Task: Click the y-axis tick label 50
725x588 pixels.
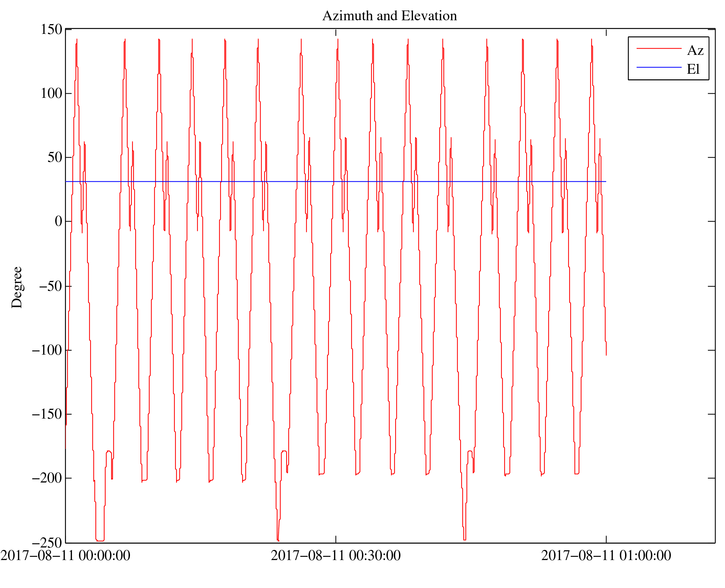Action: (55, 158)
